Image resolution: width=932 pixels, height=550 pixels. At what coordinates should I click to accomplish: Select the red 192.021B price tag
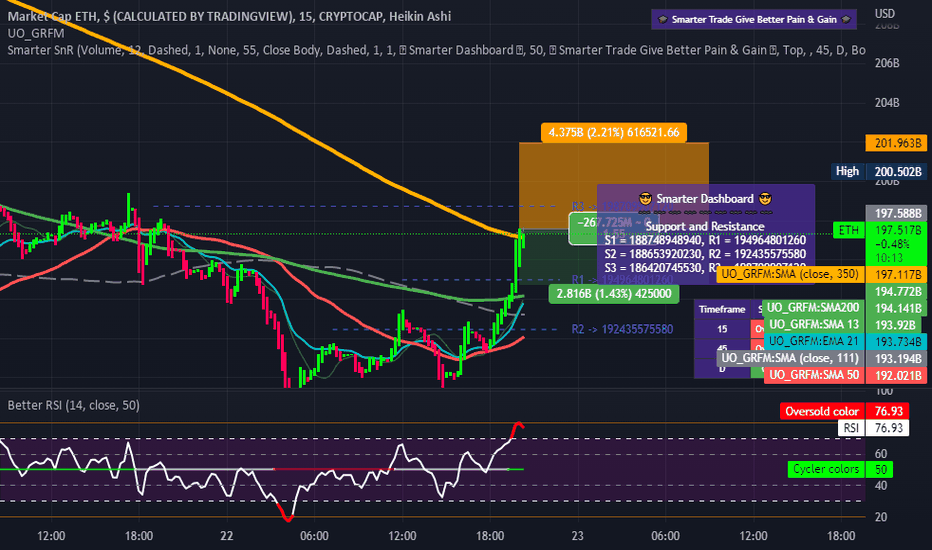click(x=896, y=375)
